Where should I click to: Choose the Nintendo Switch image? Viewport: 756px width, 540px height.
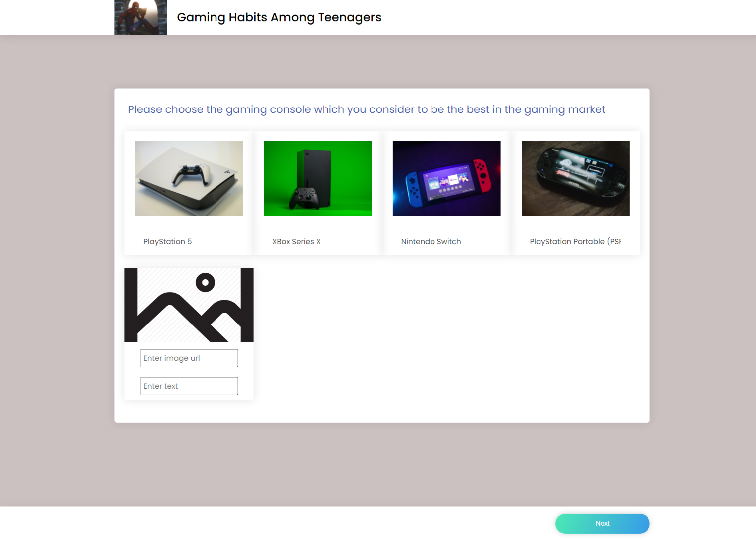click(x=446, y=179)
